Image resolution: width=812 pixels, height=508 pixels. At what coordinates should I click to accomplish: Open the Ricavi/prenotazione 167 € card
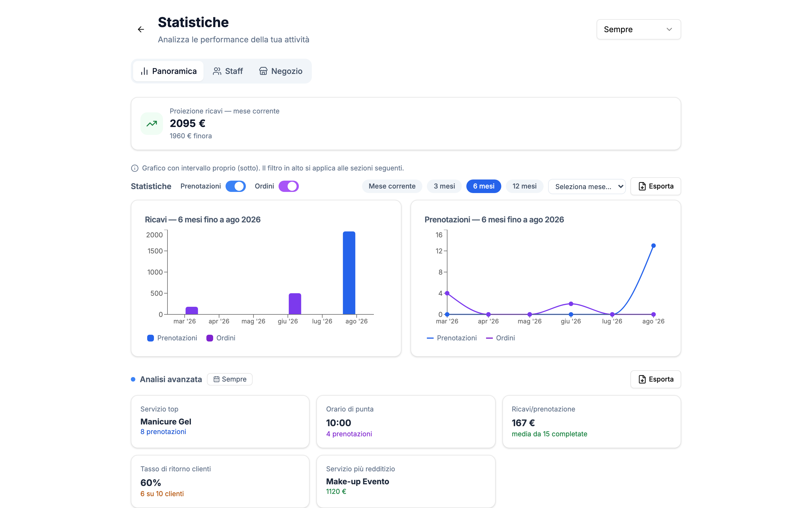592,421
